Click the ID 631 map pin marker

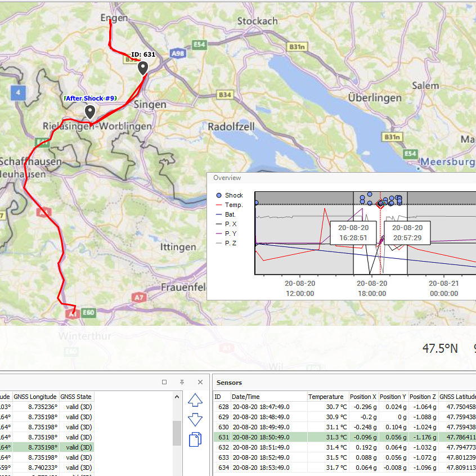click(143, 68)
